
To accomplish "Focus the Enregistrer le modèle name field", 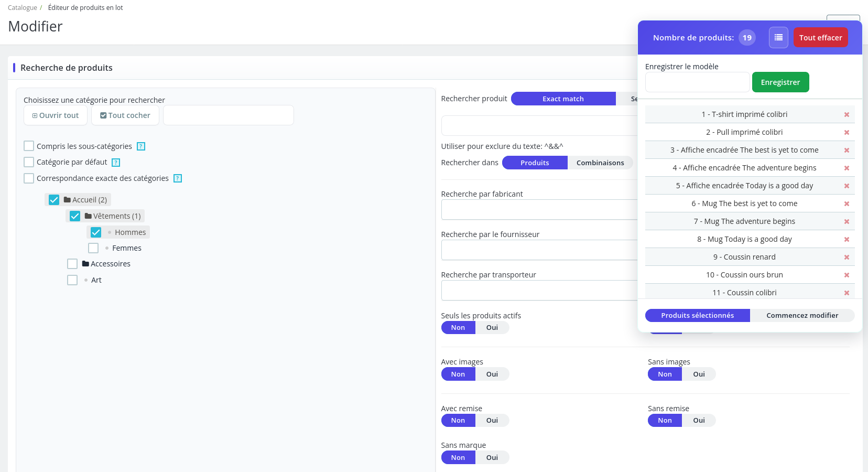I will click(697, 82).
